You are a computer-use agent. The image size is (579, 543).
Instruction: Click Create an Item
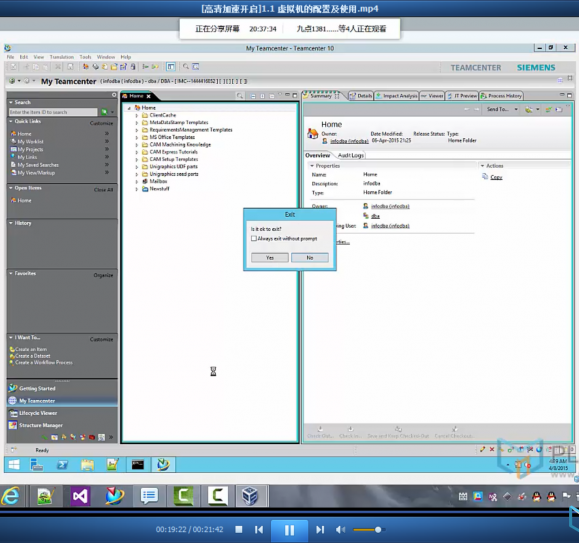[x=31, y=349]
